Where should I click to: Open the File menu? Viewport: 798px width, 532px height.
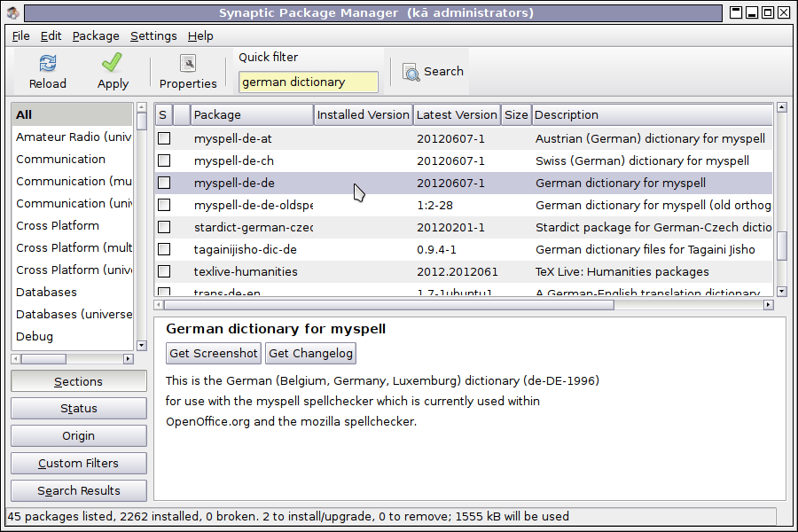(21, 36)
